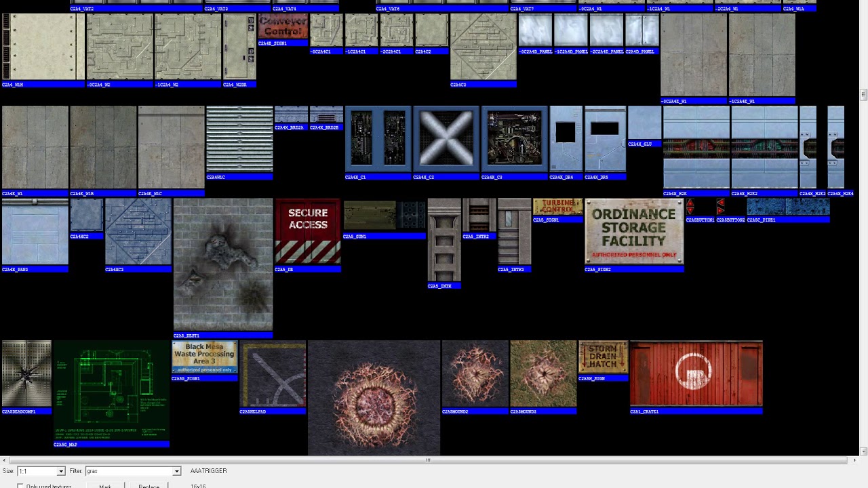Pick the ladder-like C2A5_INTK texture
The width and height of the screenshot is (868, 488).
tap(444, 240)
